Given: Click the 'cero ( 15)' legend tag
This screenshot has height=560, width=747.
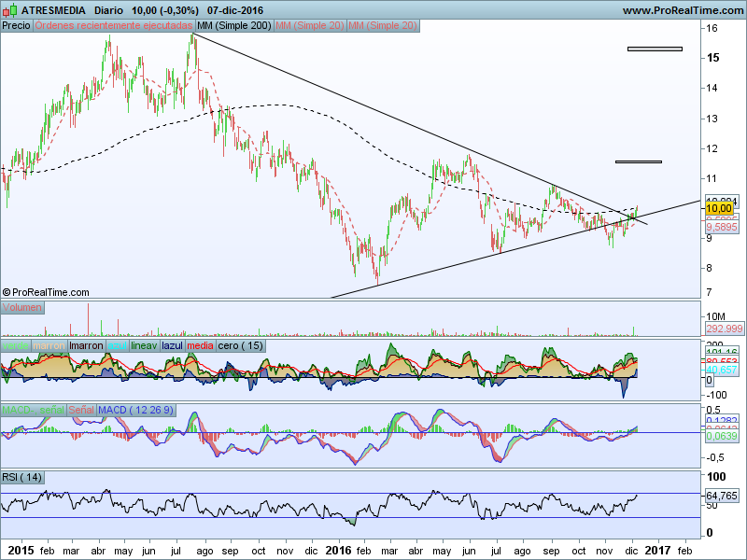Looking at the screenshot, I should click(240, 345).
